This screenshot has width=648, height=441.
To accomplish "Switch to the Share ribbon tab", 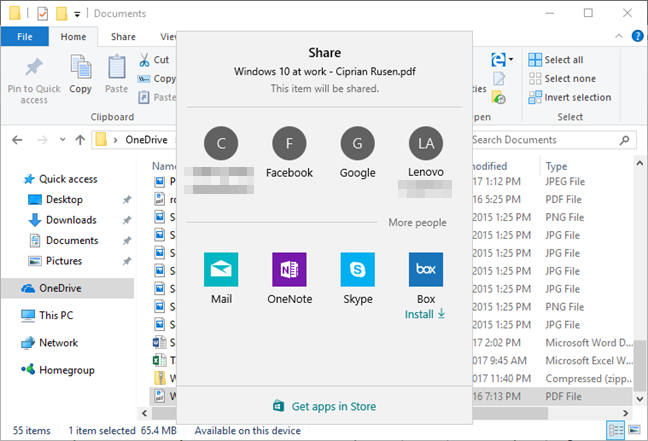I will (123, 37).
